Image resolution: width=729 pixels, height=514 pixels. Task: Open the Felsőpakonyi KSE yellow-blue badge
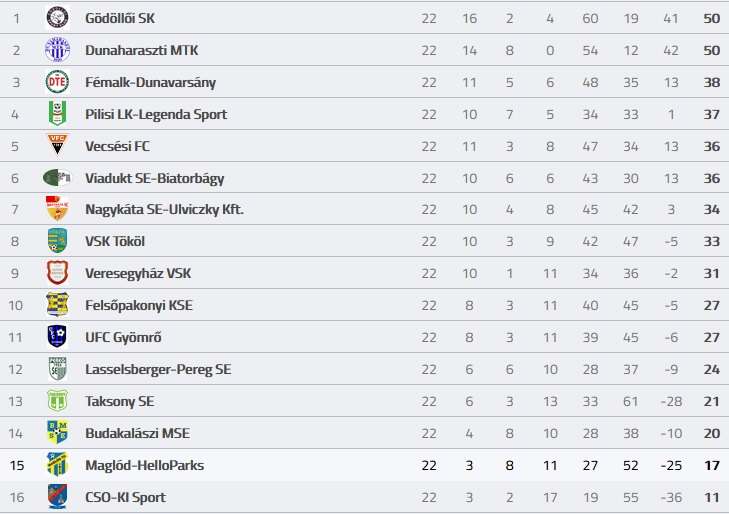coord(57,305)
